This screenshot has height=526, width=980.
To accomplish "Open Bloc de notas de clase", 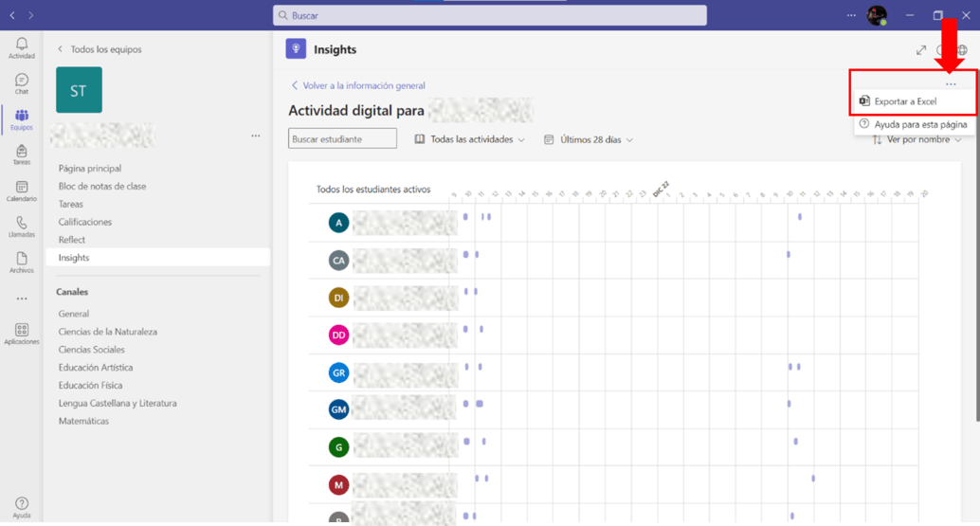I will 101,186.
